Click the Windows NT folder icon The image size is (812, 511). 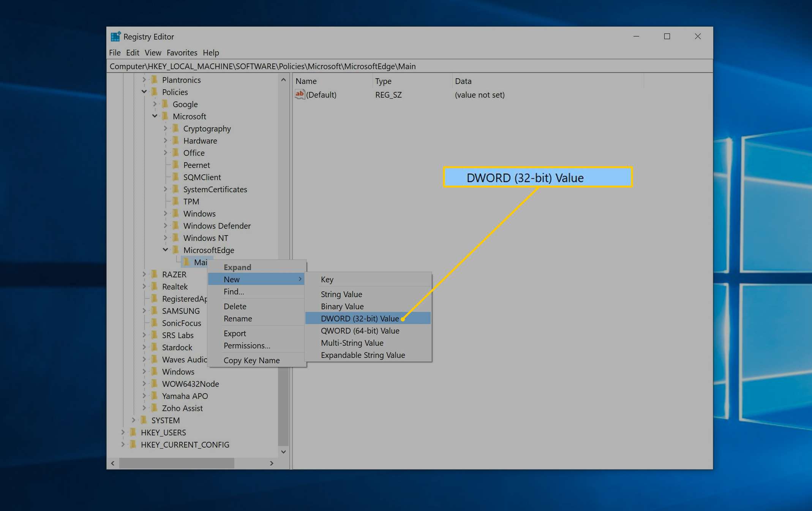click(x=175, y=238)
